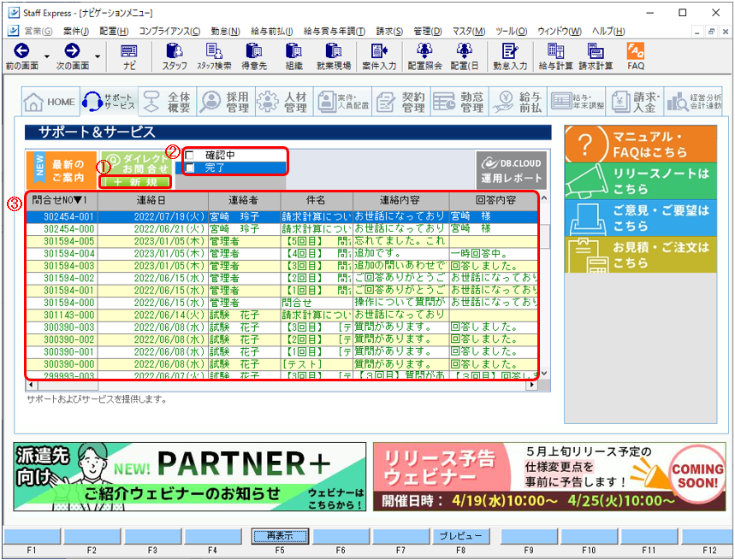Image resolution: width=735 pixels, height=560 pixels.
Task: Open the ツール(O) menu
Action: point(512,32)
